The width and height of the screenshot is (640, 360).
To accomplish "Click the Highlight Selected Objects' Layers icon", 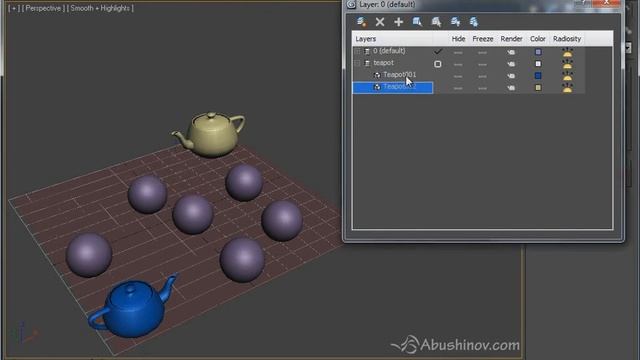I will pyautogui.click(x=436, y=22).
